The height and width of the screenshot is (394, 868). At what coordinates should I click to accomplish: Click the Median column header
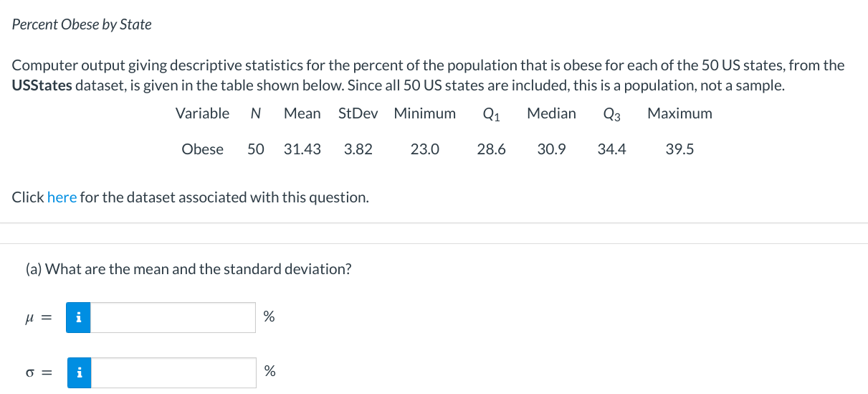coord(551,113)
